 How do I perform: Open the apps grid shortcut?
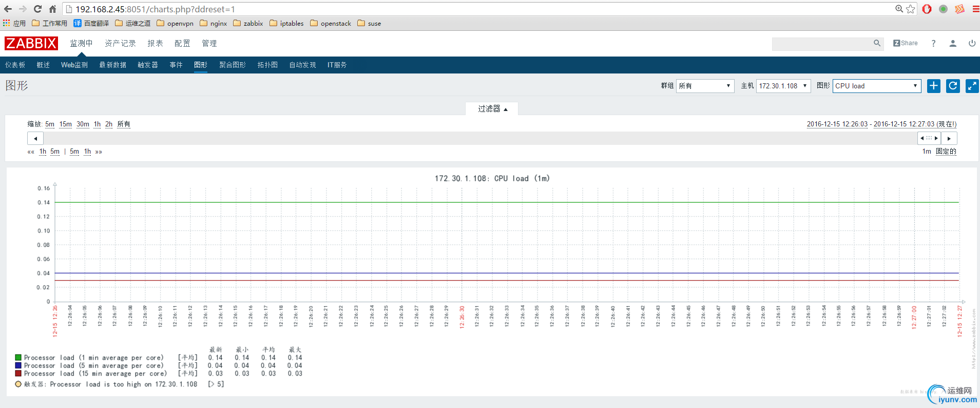pos(6,23)
